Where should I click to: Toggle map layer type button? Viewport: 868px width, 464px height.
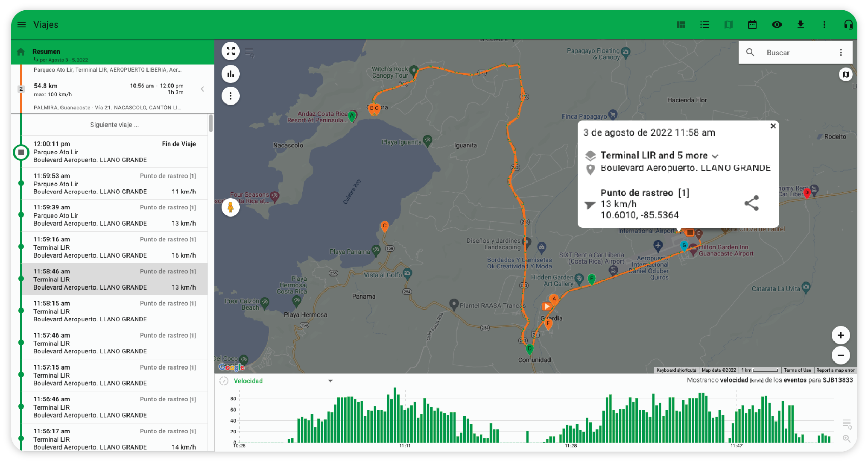point(845,74)
